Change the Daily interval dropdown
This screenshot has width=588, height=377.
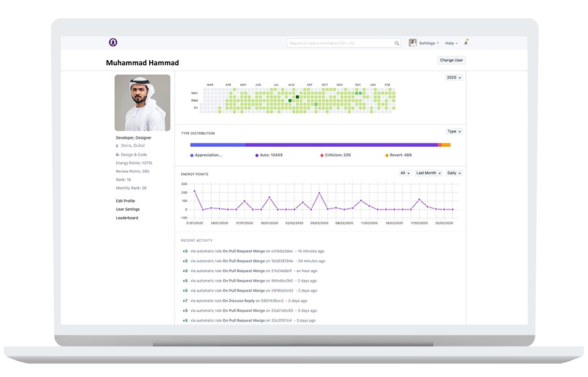click(453, 173)
